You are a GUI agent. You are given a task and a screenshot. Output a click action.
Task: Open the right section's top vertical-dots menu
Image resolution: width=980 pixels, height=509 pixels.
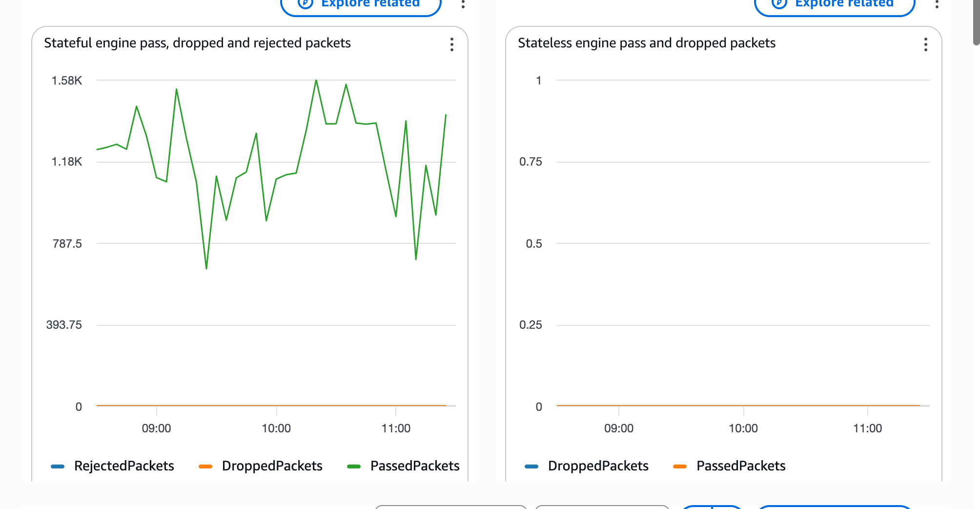937,4
